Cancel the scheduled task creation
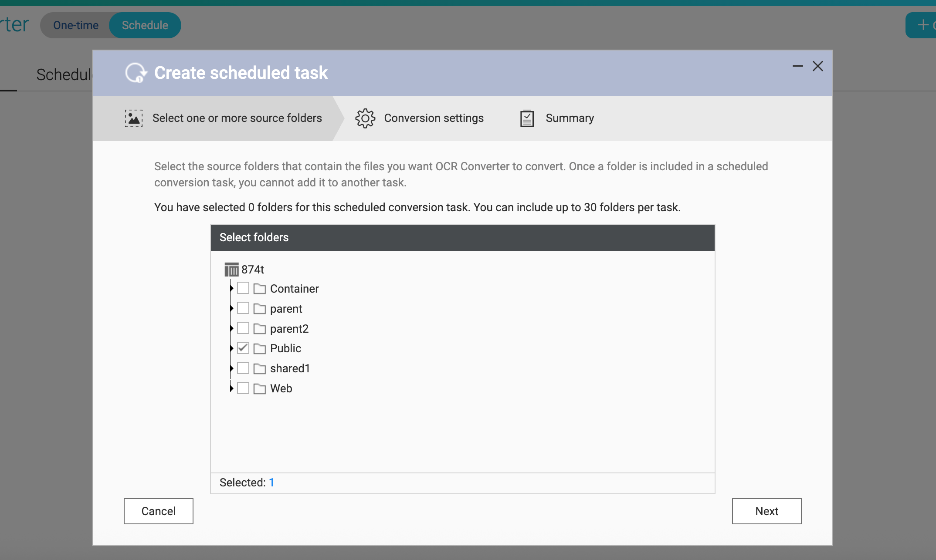936x560 pixels. point(159,511)
